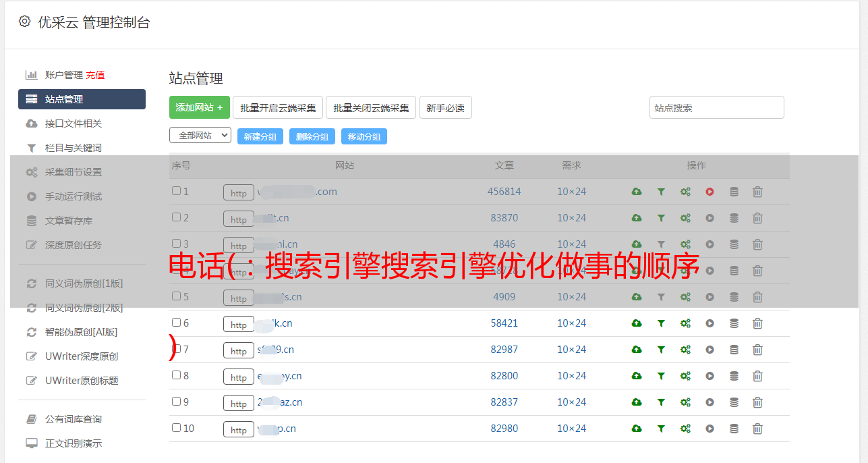868x463 pixels.
Task: Click the gears settings icon in row 2
Action: pos(685,218)
